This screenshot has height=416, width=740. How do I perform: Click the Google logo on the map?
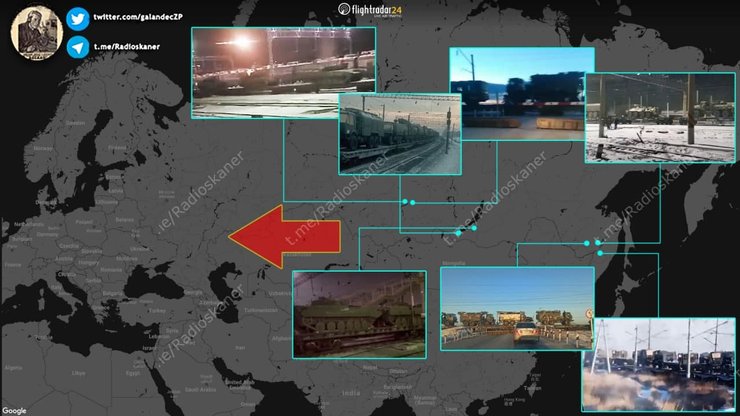(14, 409)
